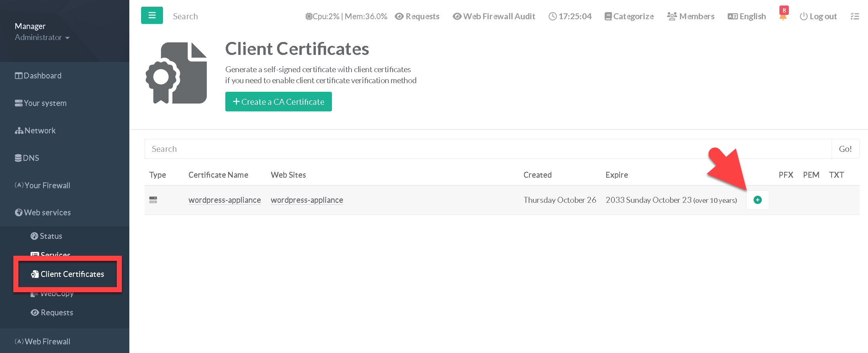Open the wordpress-appliance certificate name link
The height and width of the screenshot is (353, 868).
224,200
